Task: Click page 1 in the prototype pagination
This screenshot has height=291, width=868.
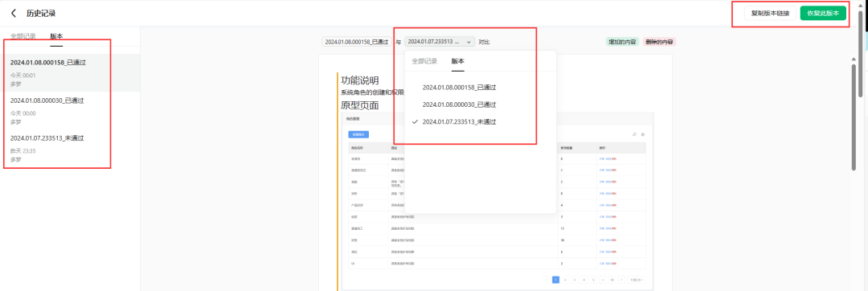Action: click(x=556, y=280)
